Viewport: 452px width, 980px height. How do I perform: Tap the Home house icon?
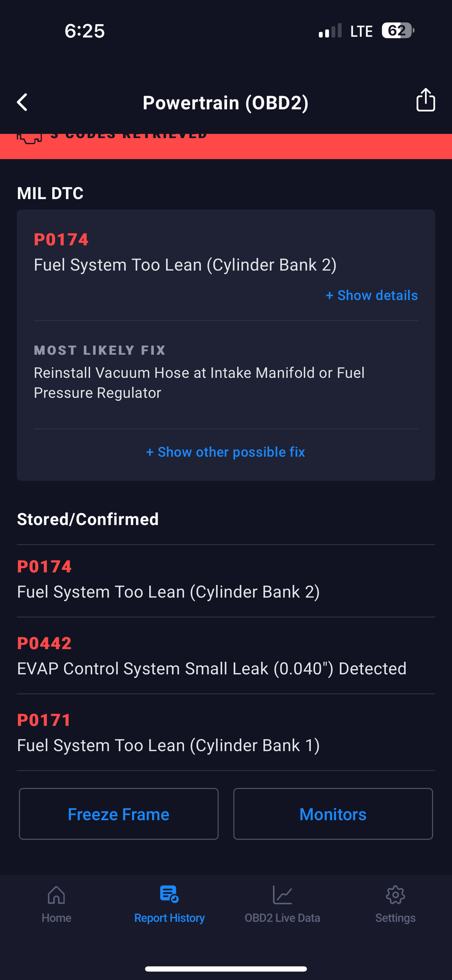click(x=56, y=895)
